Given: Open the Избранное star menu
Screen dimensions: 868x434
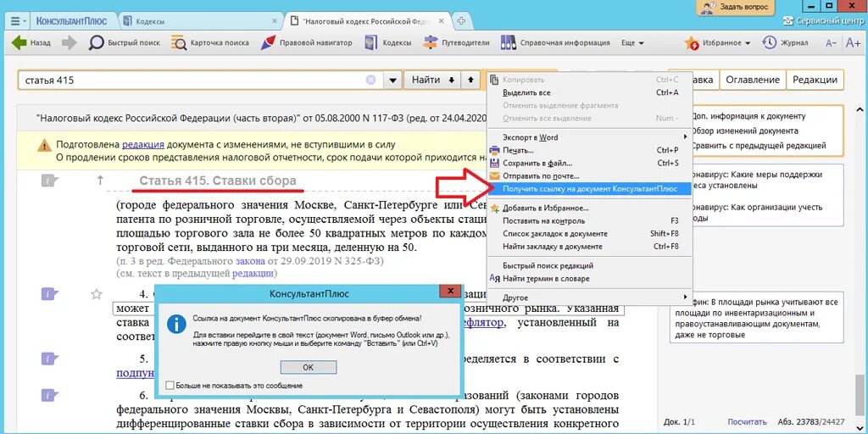Looking at the screenshot, I should pyautogui.click(x=717, y=42).
